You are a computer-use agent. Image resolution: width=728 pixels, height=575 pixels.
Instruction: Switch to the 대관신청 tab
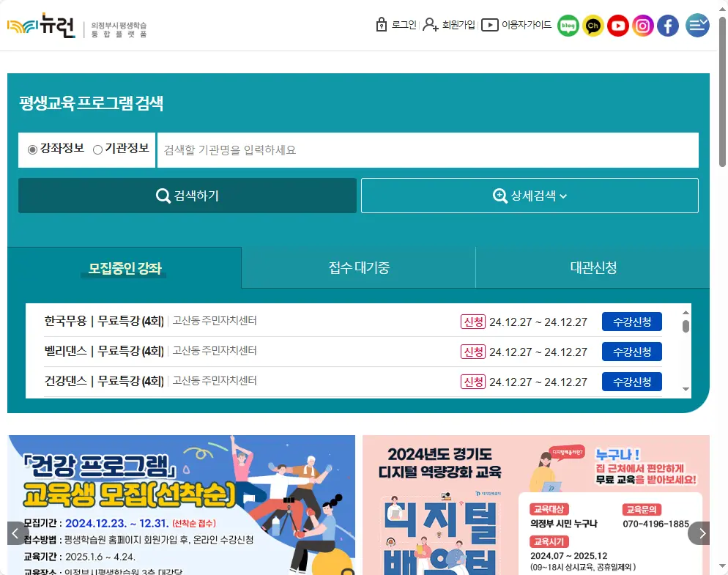coord(592,268)
